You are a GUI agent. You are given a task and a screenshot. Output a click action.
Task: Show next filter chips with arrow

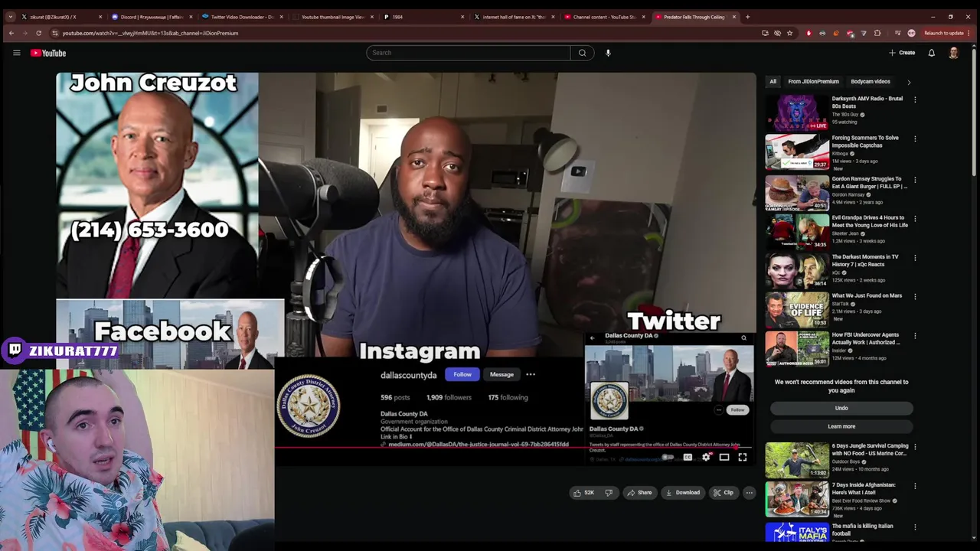(909, 82)
